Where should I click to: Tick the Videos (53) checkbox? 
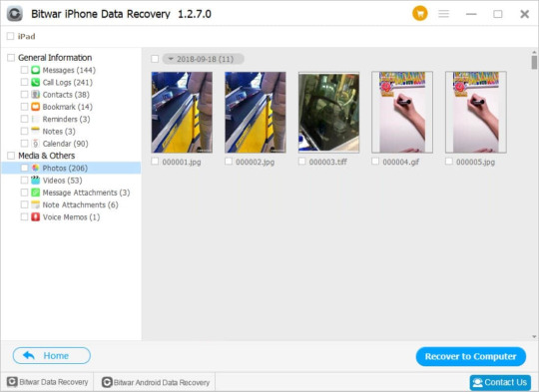[24, 180]
